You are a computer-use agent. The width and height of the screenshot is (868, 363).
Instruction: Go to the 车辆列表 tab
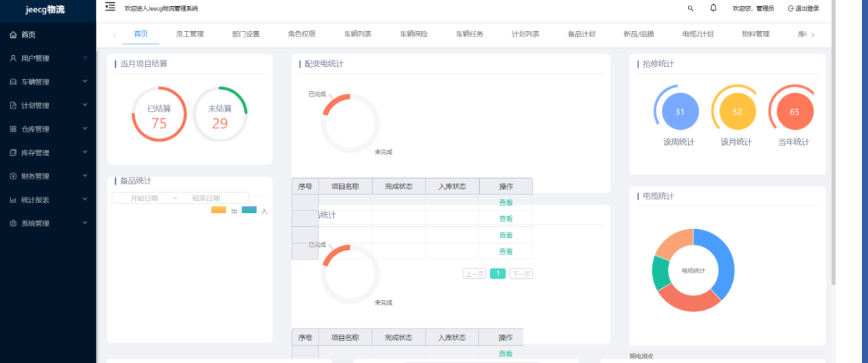[x=358, y=34]
